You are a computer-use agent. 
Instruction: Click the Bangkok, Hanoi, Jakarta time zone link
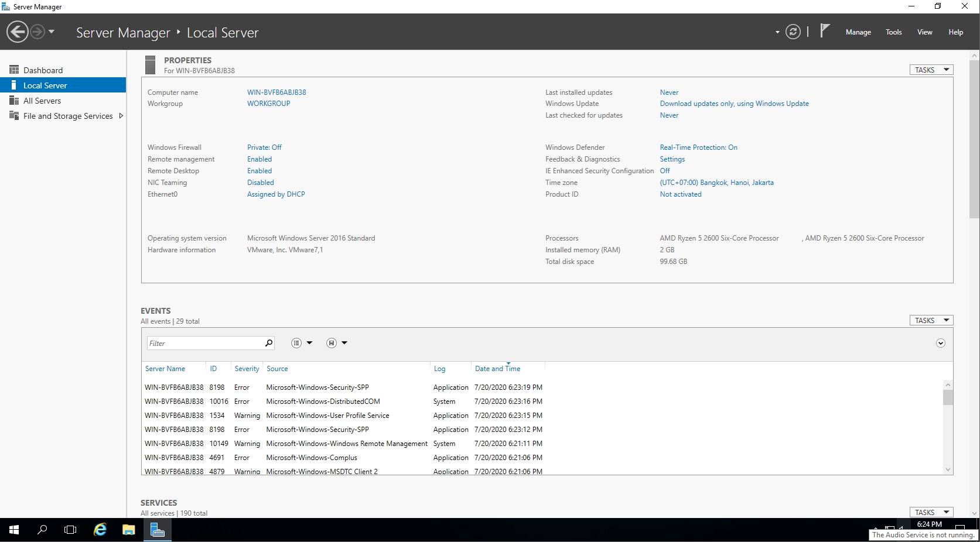coord(716,183)
